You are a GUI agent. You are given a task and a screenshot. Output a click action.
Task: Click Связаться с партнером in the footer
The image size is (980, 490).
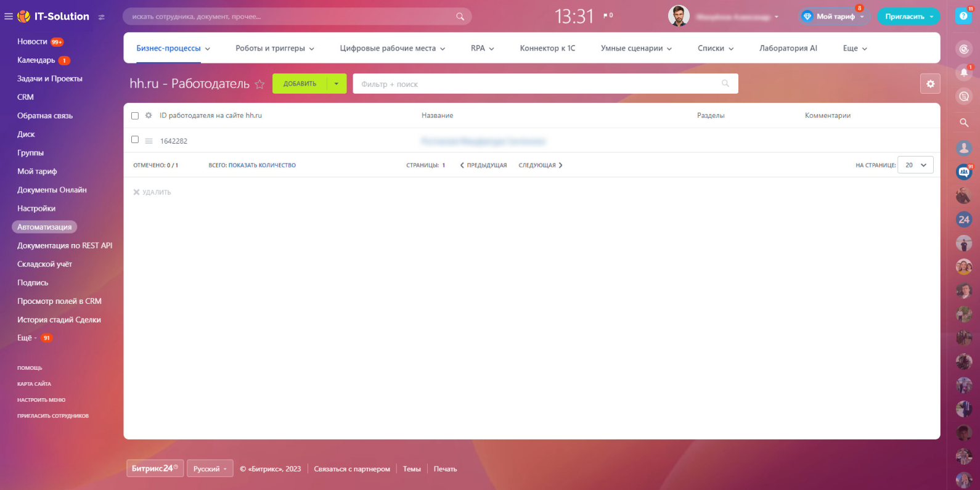coord(352,469)
